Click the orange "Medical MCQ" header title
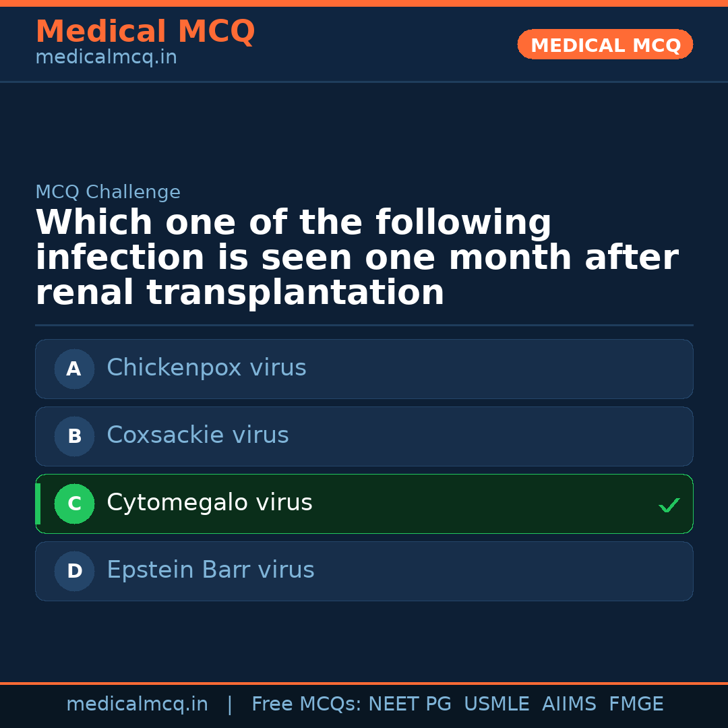 tap(145, 32)
